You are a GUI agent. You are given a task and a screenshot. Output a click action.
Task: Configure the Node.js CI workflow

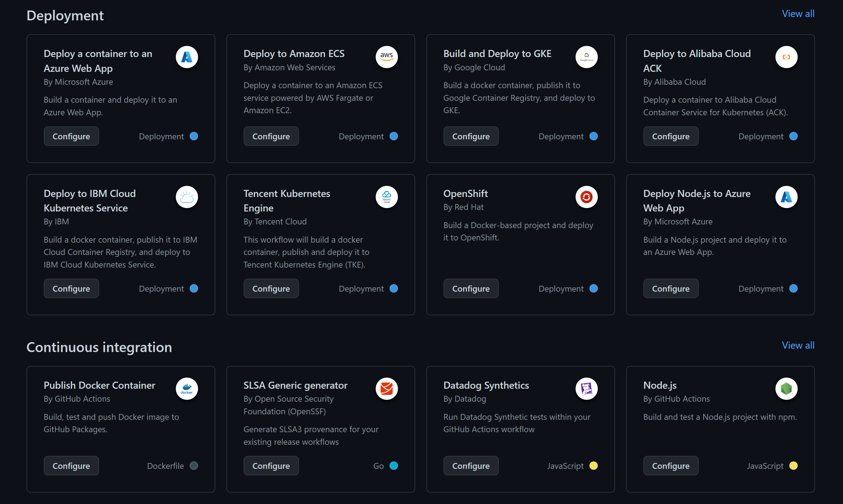click(670, 466)
